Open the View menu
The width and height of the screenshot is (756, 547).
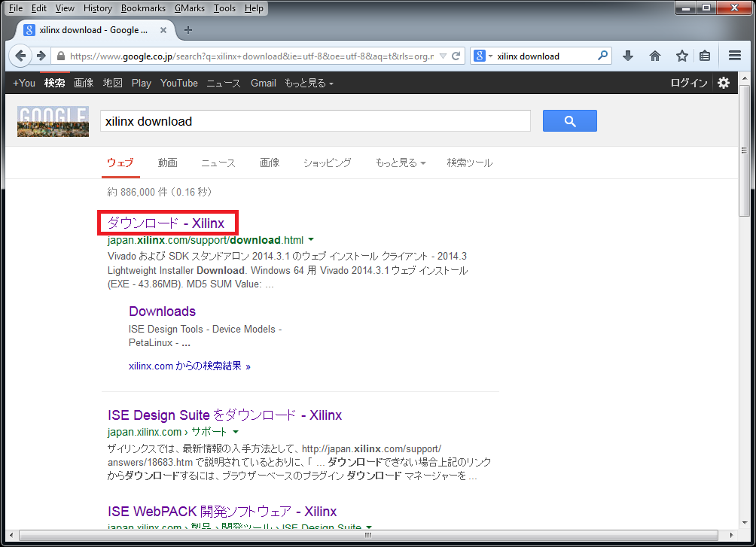click(x=65, y=8)
